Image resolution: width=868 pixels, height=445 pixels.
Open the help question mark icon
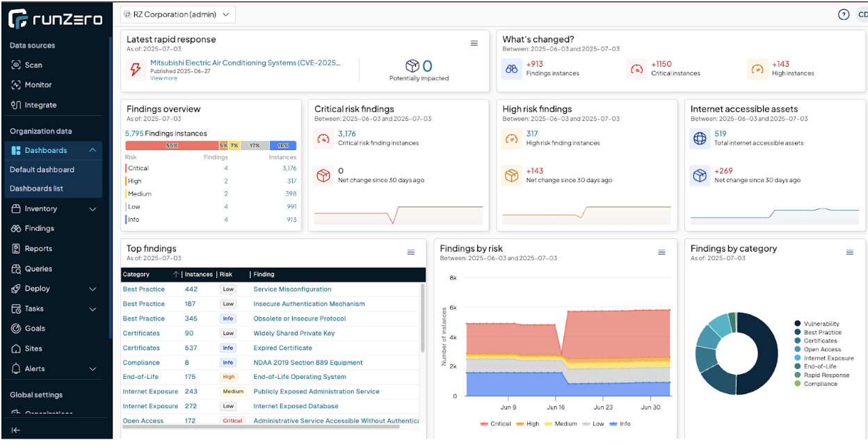coord(844,15)
